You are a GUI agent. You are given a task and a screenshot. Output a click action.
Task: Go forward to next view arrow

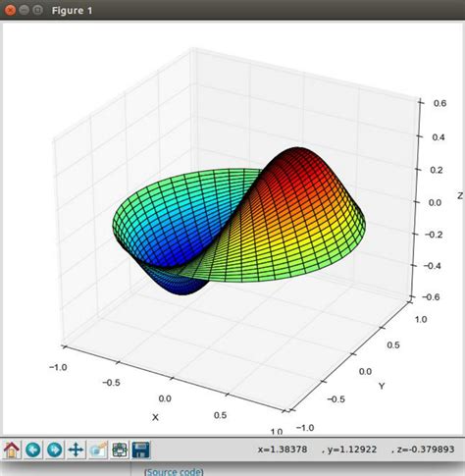pos(55,450)
